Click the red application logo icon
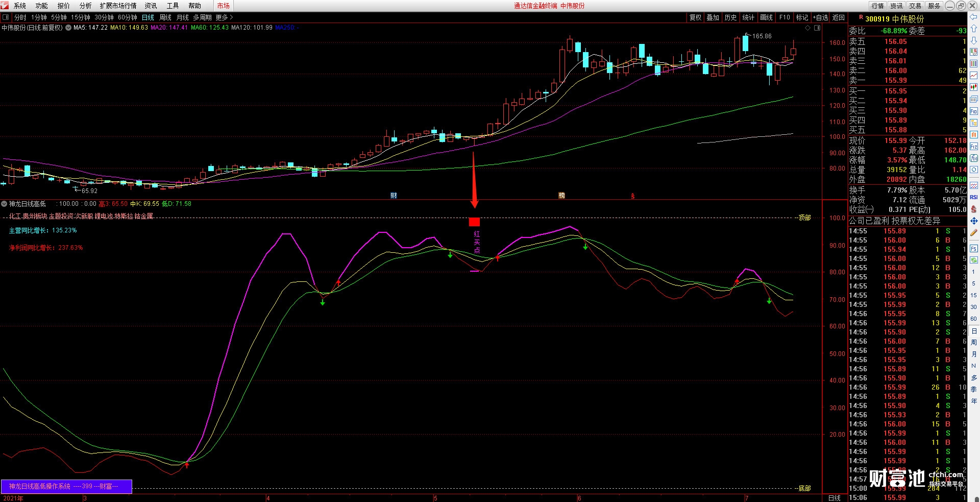Screen dimensions: 980x502 pos(5,6)
